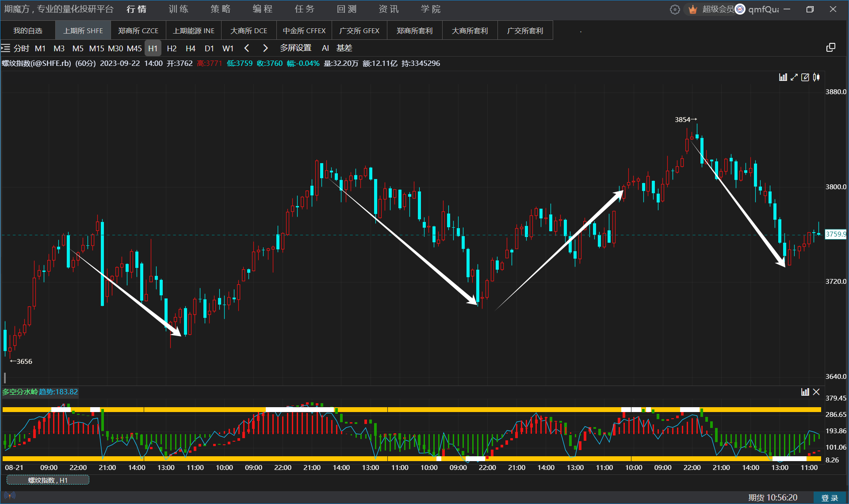Switch the candlestick chart style icon
This screenshot has height=504, width=849.
[x=816, y=77]
